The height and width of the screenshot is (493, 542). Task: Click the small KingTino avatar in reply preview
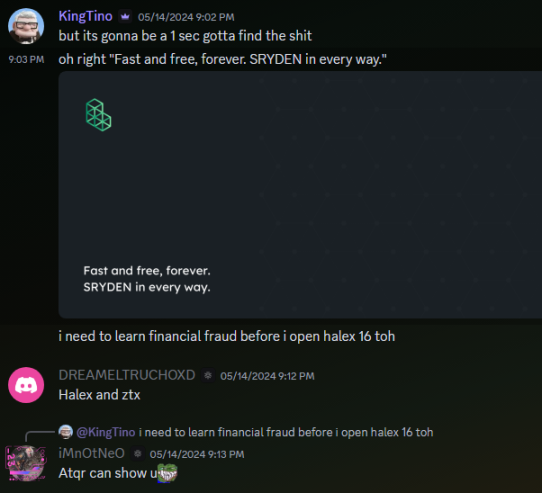[66, 432]
